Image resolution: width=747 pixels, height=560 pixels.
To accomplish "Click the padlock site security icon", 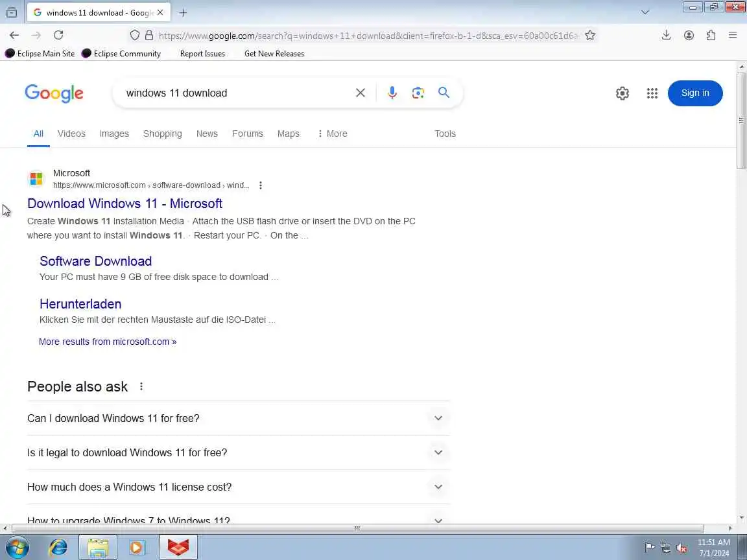I will (149, 35).
